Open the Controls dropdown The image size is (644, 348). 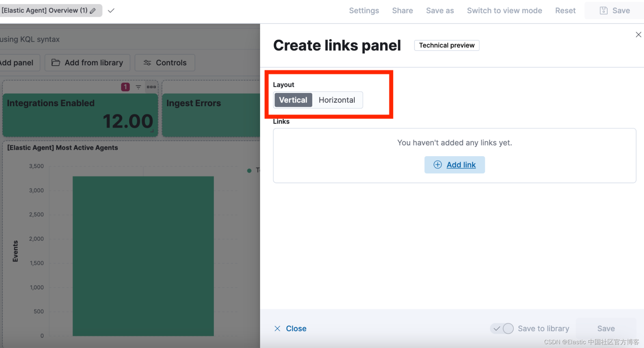[x=165, y=63]
